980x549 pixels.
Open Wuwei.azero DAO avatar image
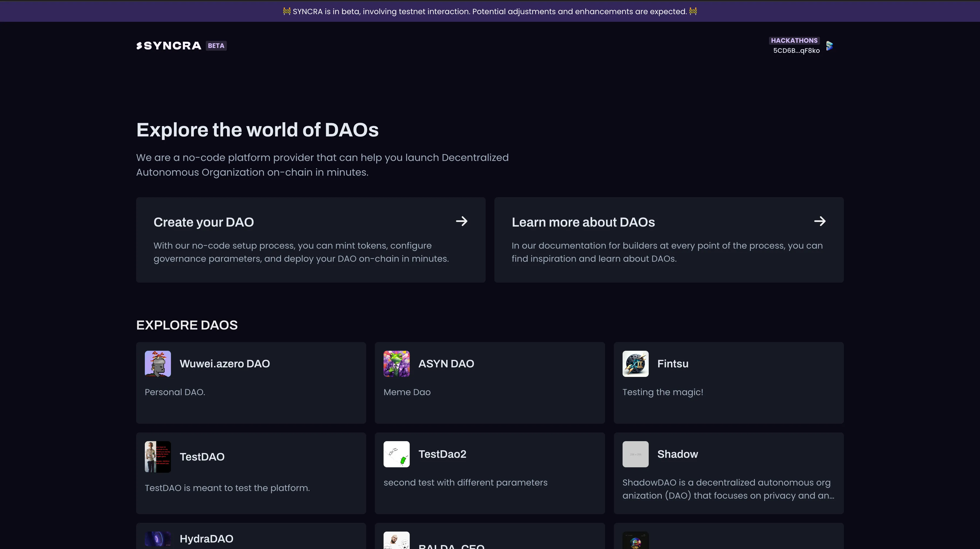pos(158,364)
